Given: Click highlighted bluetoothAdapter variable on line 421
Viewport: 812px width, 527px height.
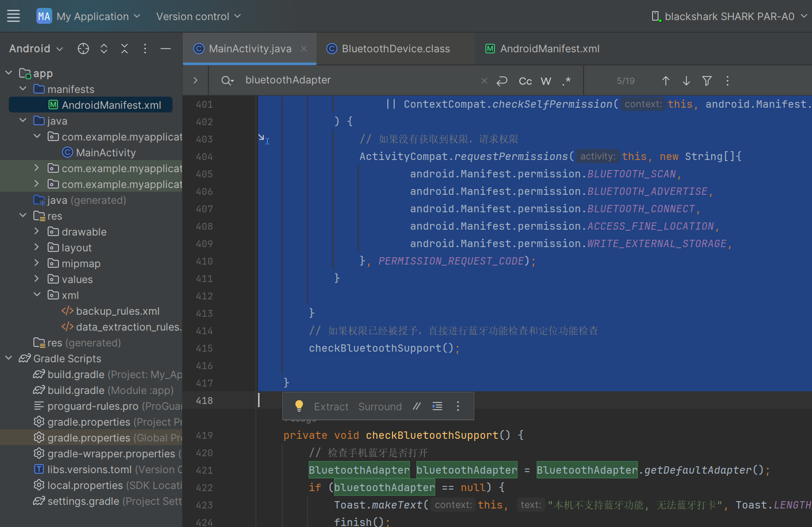Looking at the screenshot, I should (467, 470).
